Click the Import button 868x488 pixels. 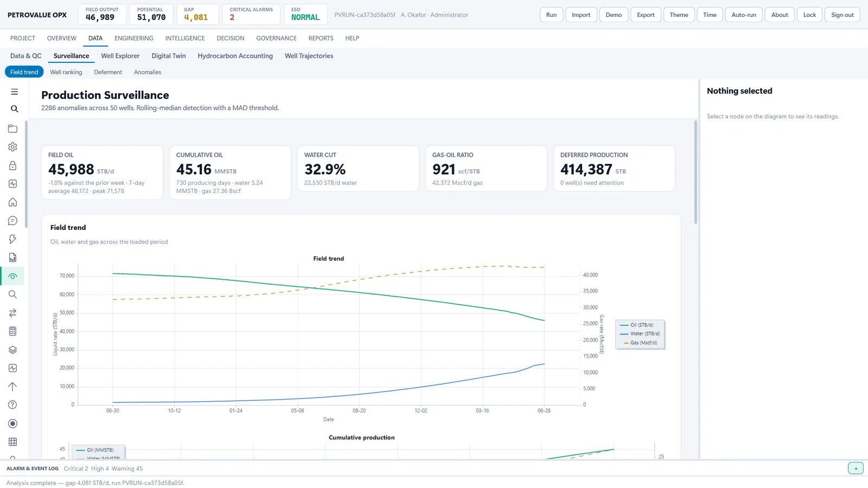click(581, 15)
